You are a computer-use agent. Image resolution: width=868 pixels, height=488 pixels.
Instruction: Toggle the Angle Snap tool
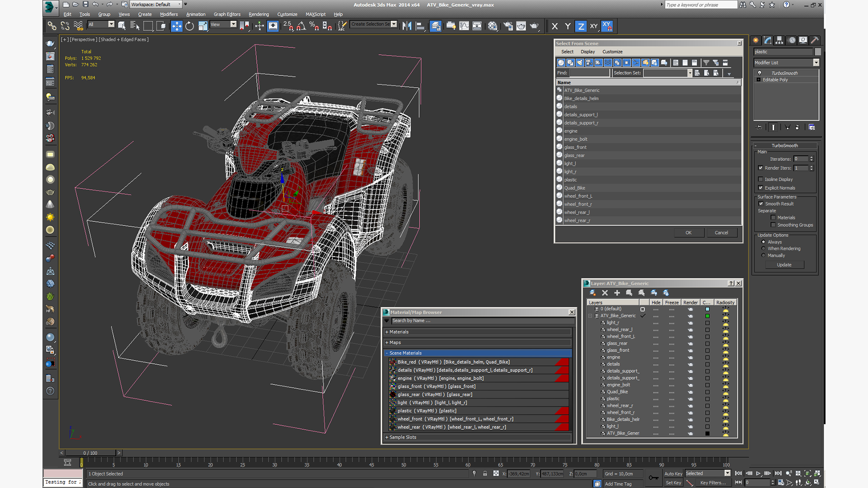pyautogui.click(x=301, y=26)
